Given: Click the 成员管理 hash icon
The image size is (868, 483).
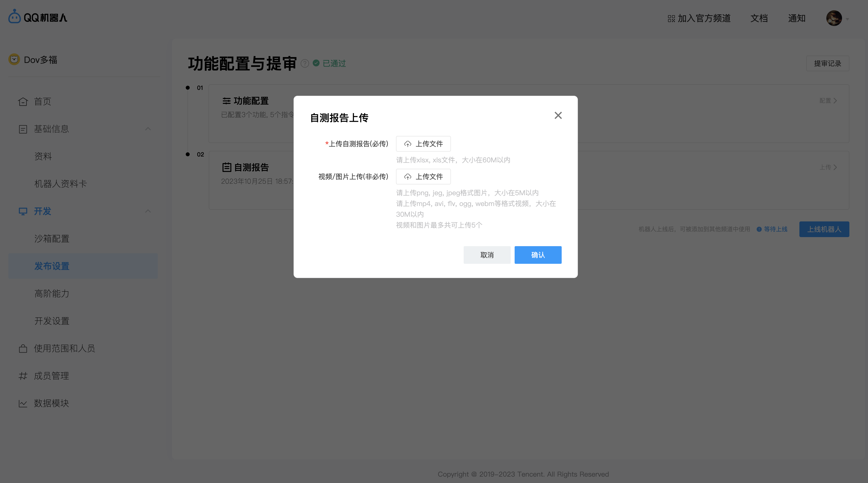Looking at the screenshot, I should tap(23, 376).
